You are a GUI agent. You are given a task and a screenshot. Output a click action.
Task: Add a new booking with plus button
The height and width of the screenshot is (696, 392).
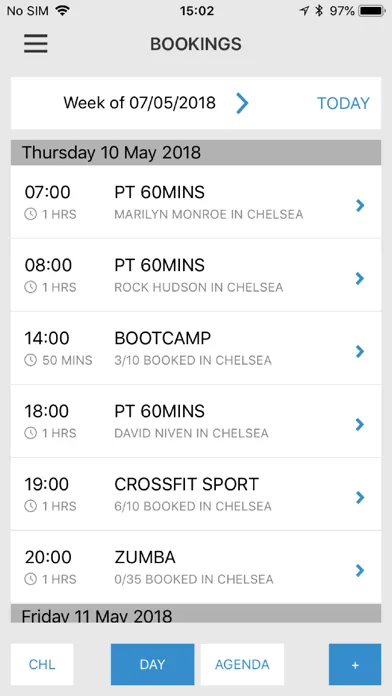355,664
